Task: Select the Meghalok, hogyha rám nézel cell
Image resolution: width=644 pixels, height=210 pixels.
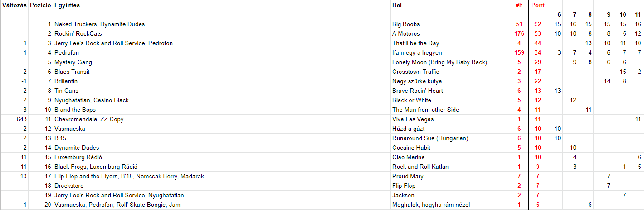Action: click(431, 205)
